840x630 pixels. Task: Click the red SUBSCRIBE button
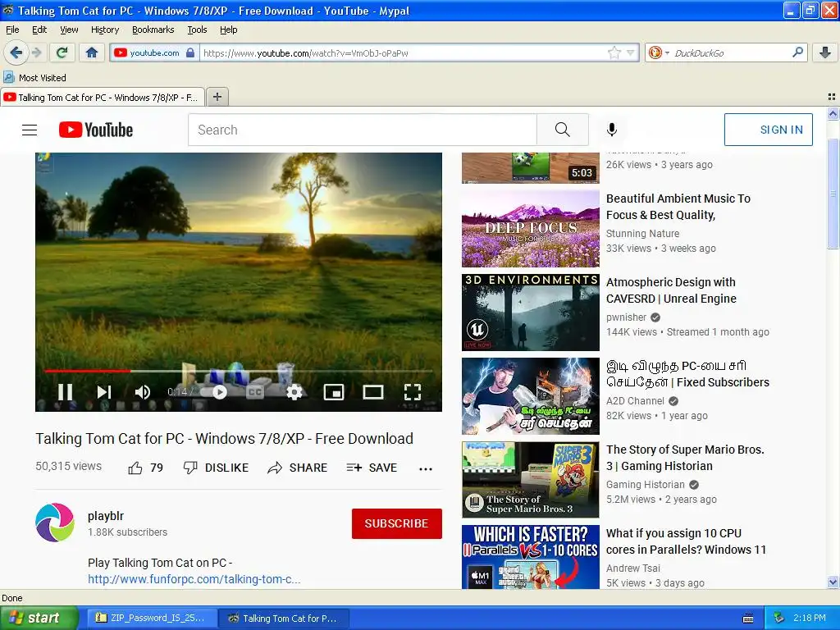click(x=396, y=523)
